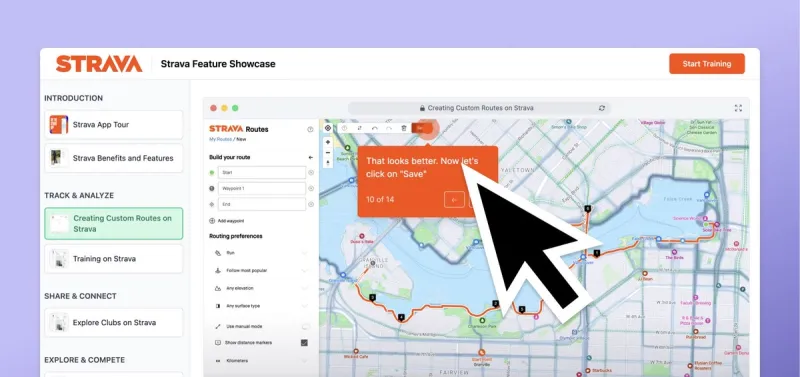Click the Charleson Park map marker
The height and width of the screenshot is (377, 800).
(482, 320)
